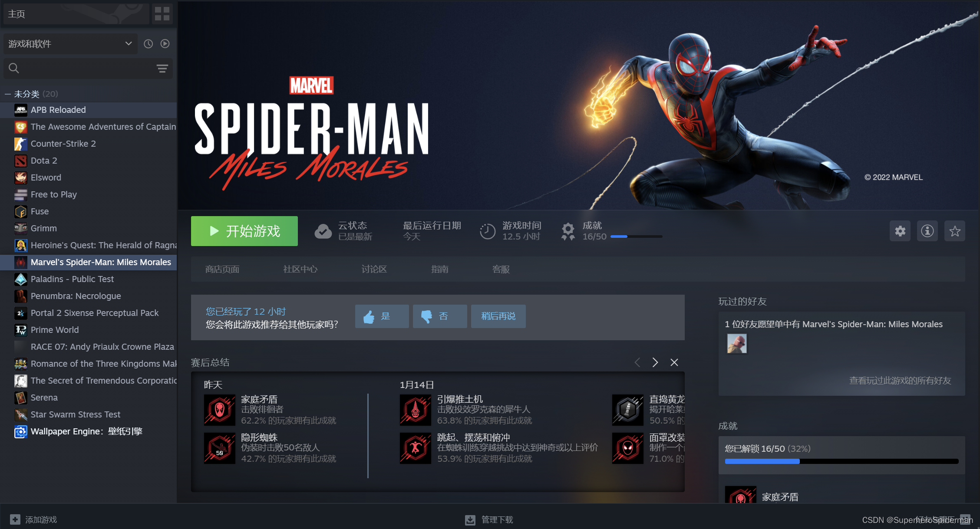Viewport: 980px width, 529px height.
Task: Show game info panel icon
Action: pos(927,231)
